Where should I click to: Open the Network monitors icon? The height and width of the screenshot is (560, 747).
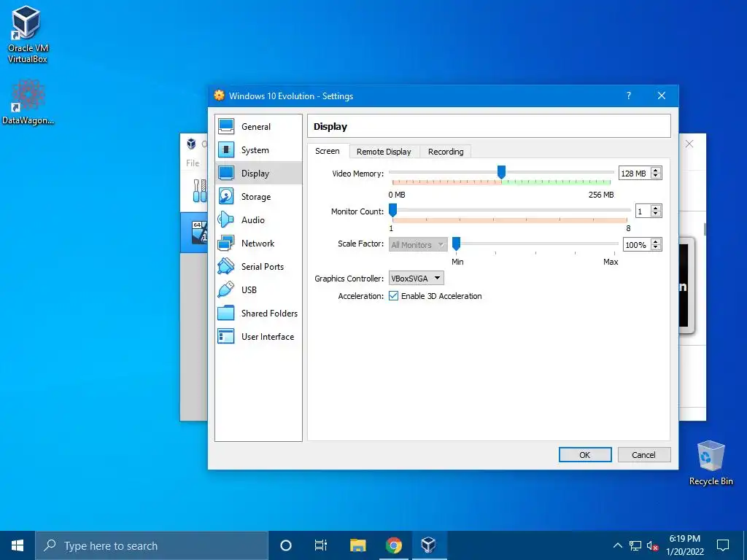pos(226,243)
